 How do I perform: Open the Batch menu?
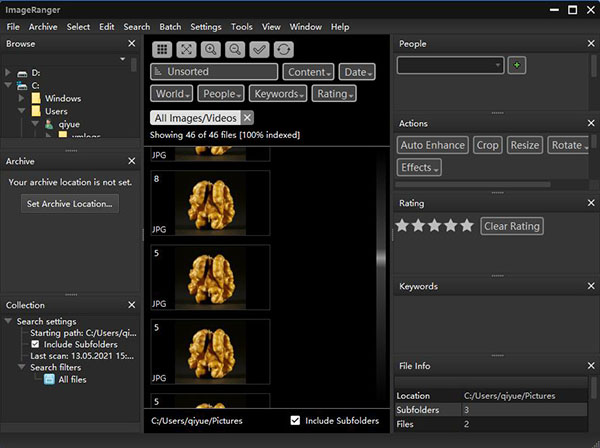(170, 27)
